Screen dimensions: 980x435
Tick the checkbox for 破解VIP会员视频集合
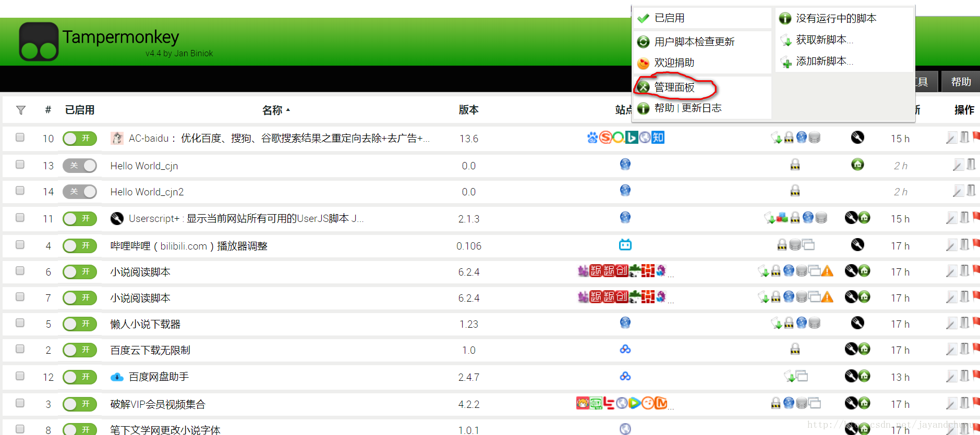pos(20,403)
